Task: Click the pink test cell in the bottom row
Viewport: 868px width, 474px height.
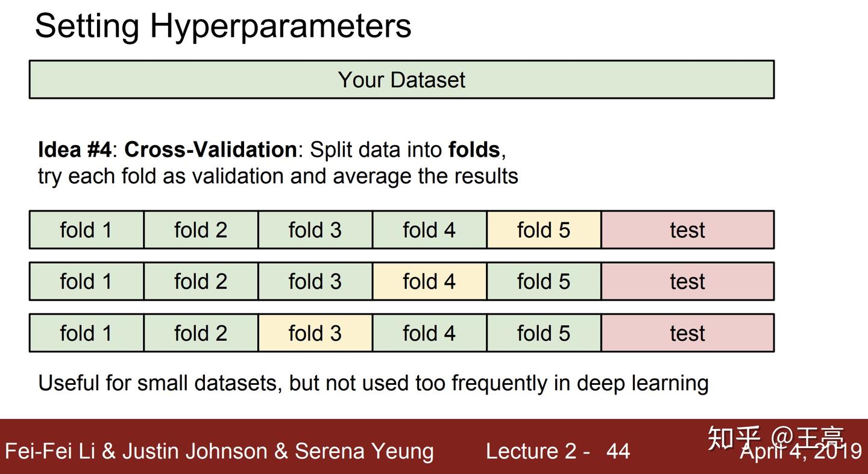Action: pos(687,333)
